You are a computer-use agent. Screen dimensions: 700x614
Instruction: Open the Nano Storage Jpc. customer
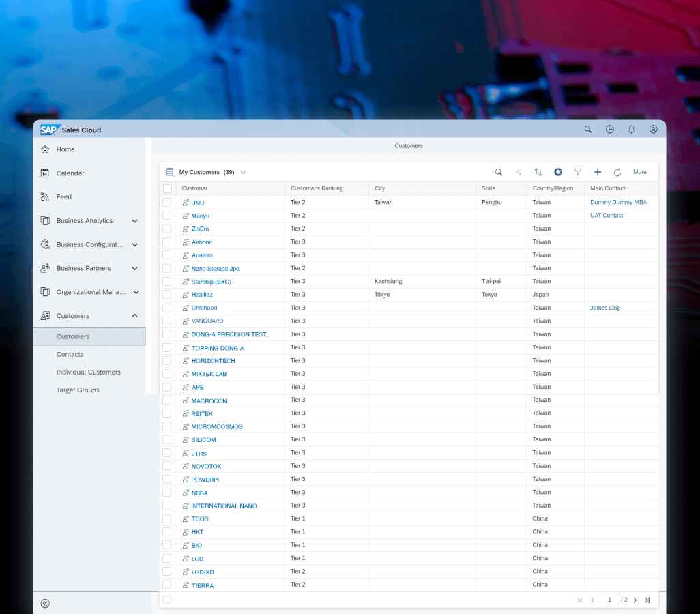tap(216, 269)
